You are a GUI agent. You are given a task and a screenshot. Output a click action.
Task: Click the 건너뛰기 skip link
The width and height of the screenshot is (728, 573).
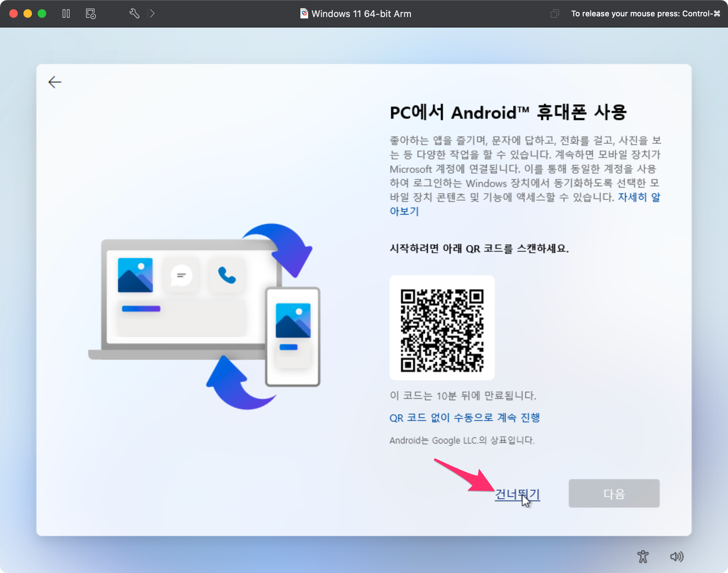pos(518,494)
